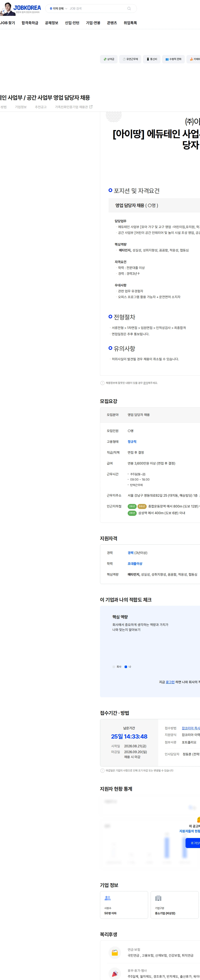Click the 로그인 link in 적합도 체크
The width and height of the screenshot is (200, 980).
click(x=170, y=682)
